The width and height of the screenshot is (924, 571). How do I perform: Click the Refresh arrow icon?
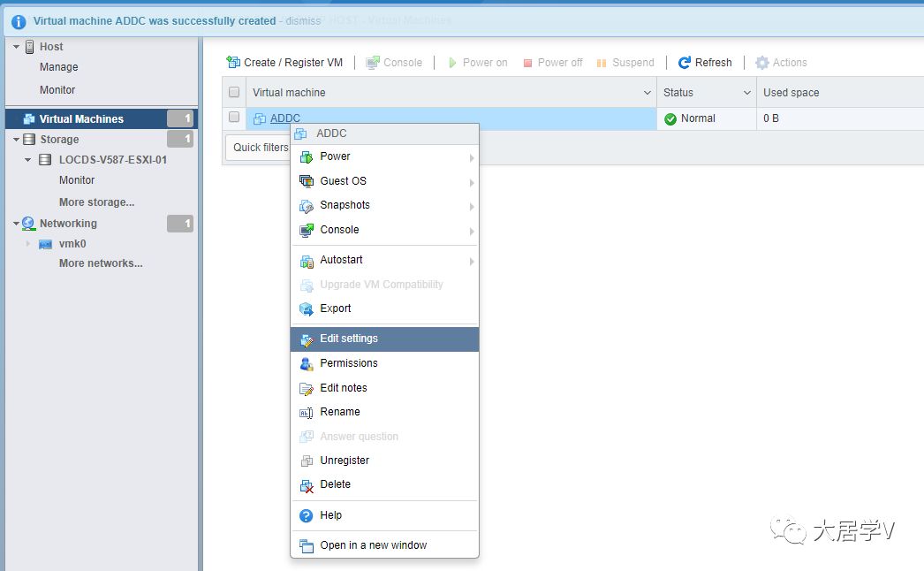[684, 63]
